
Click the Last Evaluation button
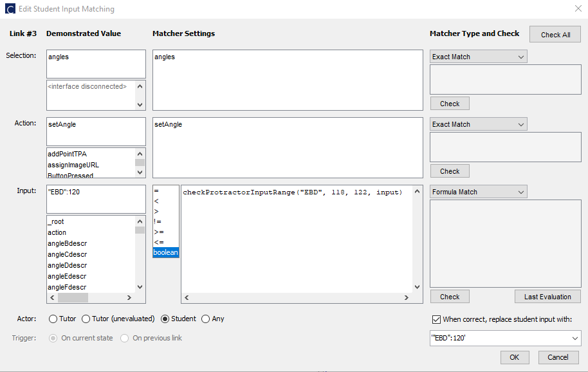tap(547, 296)
